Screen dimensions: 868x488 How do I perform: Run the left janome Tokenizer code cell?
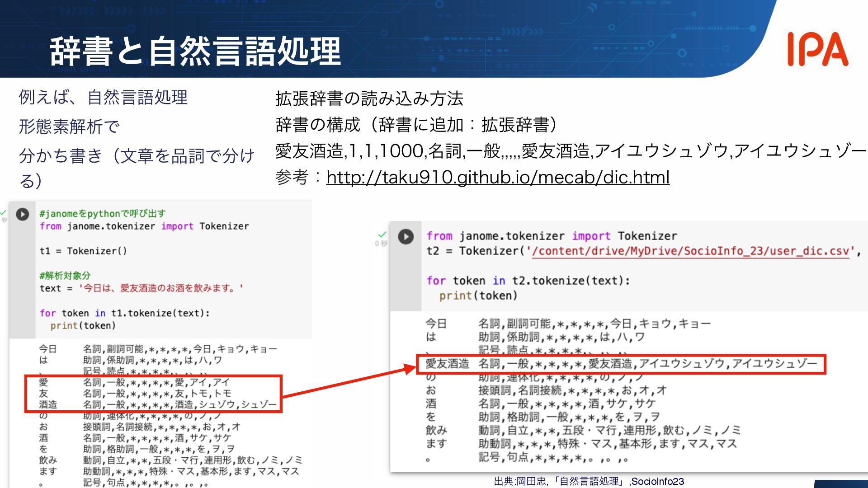pos(22,214)
